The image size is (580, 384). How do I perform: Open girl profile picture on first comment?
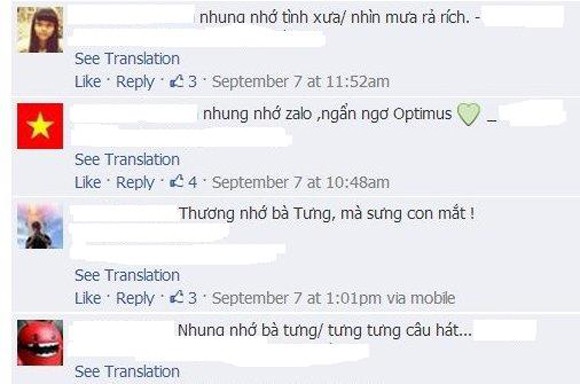pos(40,30)
